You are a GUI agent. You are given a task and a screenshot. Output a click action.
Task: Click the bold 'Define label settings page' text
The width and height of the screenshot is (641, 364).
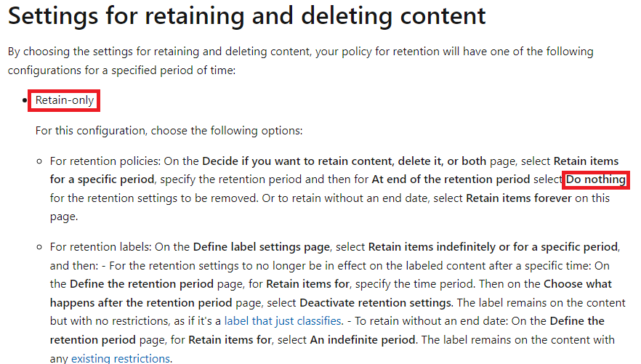(261, 247)
